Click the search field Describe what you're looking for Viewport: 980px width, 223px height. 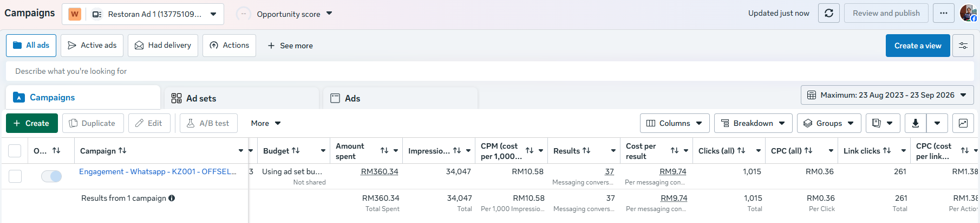click(x=490, y=71)
